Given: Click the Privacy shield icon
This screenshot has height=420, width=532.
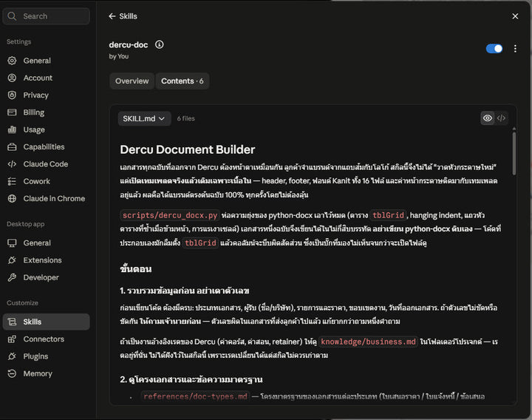Looking at the screenshot, I should [x=12, y=95].
